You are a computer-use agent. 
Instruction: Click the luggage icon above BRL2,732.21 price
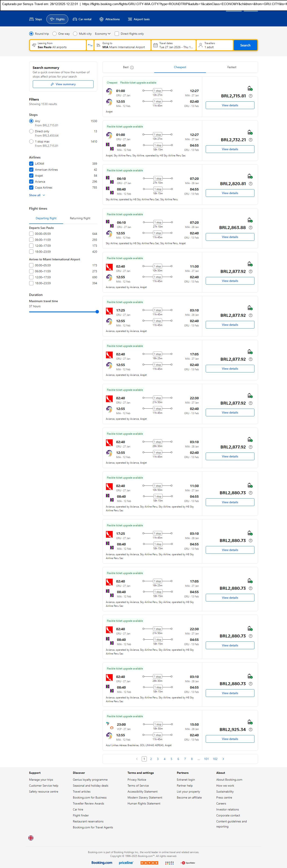tap(250, 133)
